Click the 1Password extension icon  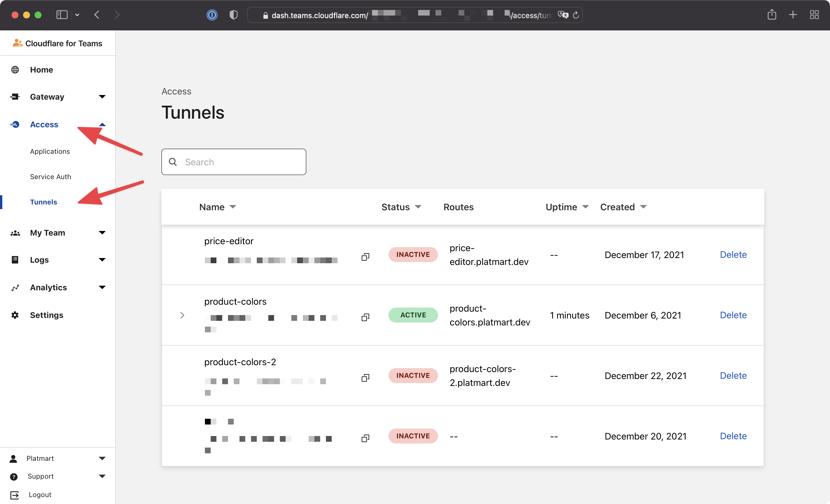212,15
